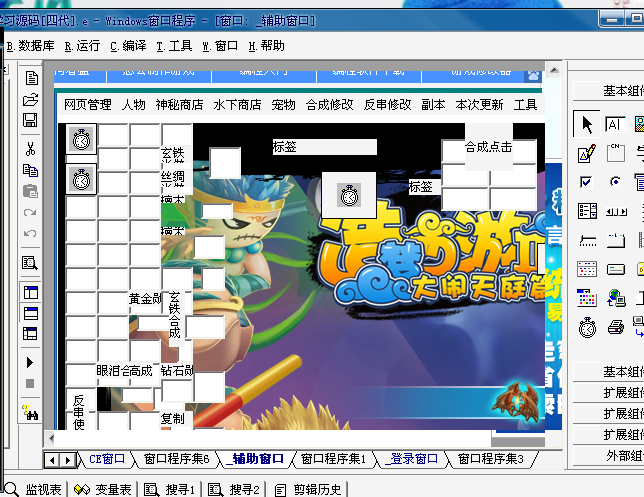Select the 神秘商店 tab in the form
The height and width of the screenshot is (497, 644).
(x=179, y=105)
